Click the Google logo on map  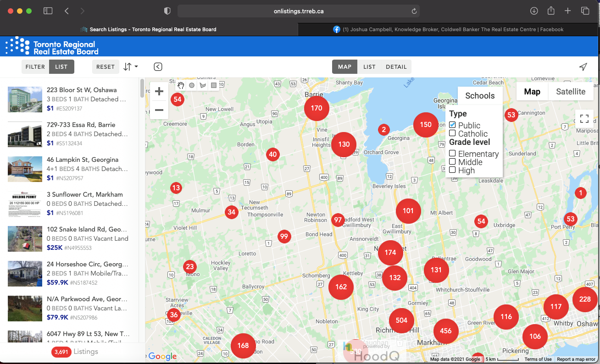[x=162, y=356]
